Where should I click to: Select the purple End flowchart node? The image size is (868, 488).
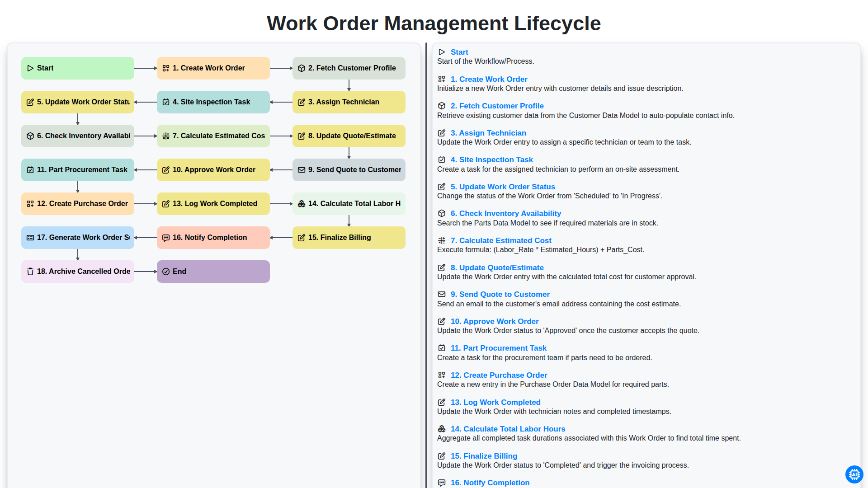213,272
